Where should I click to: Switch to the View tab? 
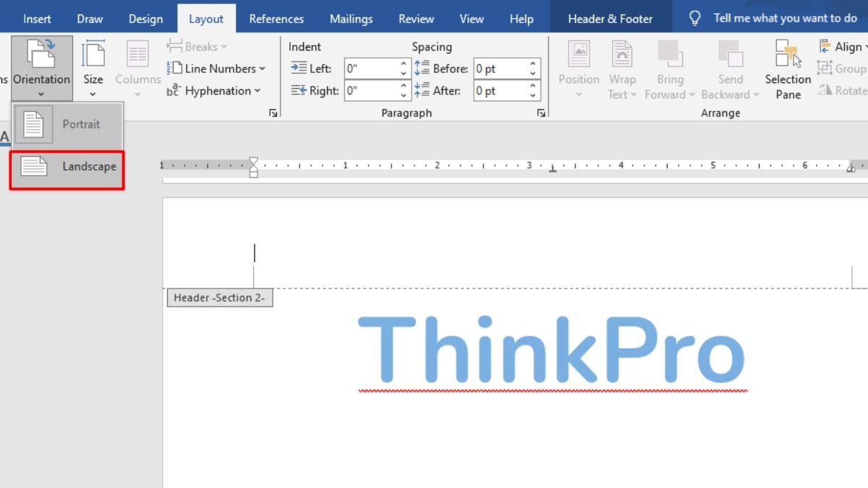472,19
